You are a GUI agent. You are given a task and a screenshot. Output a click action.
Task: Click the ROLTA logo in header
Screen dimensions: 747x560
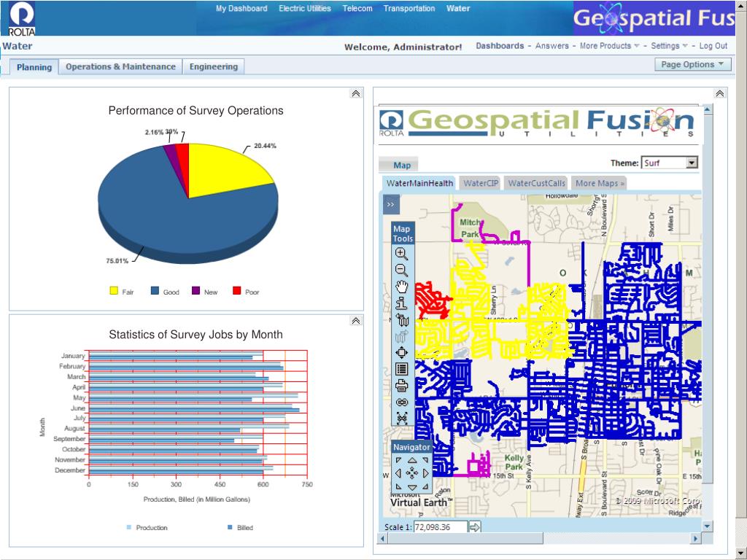[x=21, y=18]
